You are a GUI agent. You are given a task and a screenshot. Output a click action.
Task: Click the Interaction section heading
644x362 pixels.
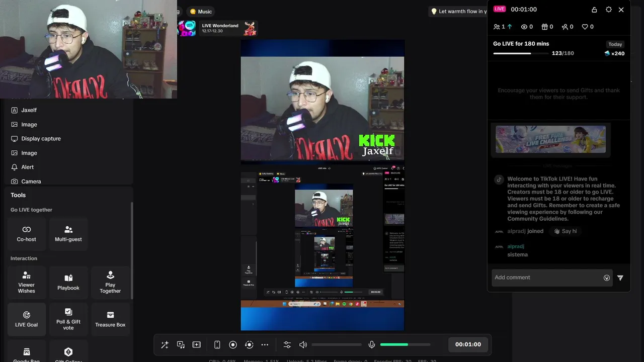[24, 258]
